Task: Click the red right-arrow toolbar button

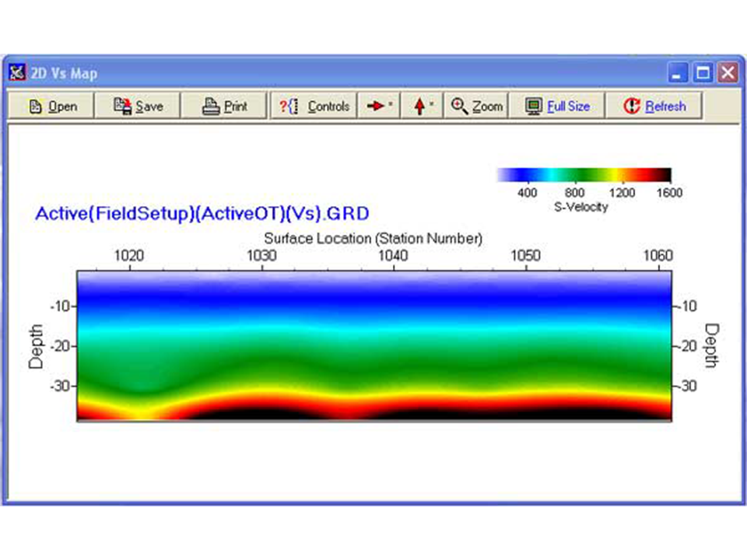Action: (x=378, y=106)
